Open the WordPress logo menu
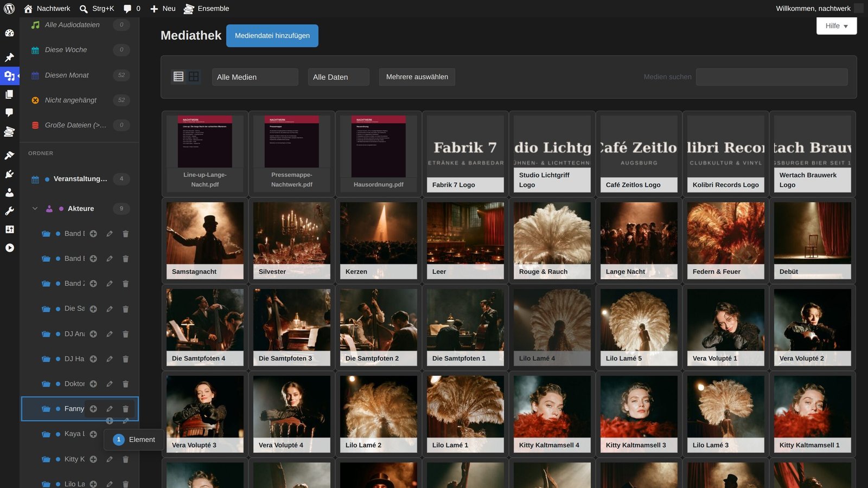Screen dimensions: 868x488 click(9, 9)
